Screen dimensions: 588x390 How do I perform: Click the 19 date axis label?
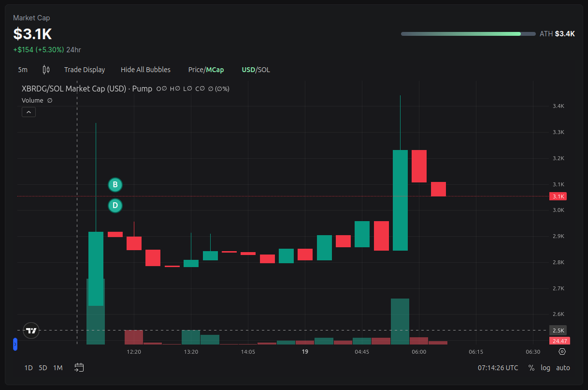[305, 352]
